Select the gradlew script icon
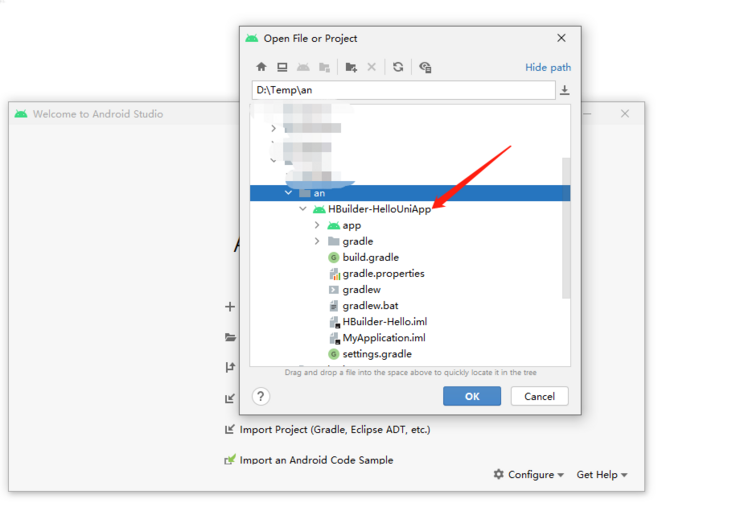Screen dimensions: 732x532 (333, 290)
